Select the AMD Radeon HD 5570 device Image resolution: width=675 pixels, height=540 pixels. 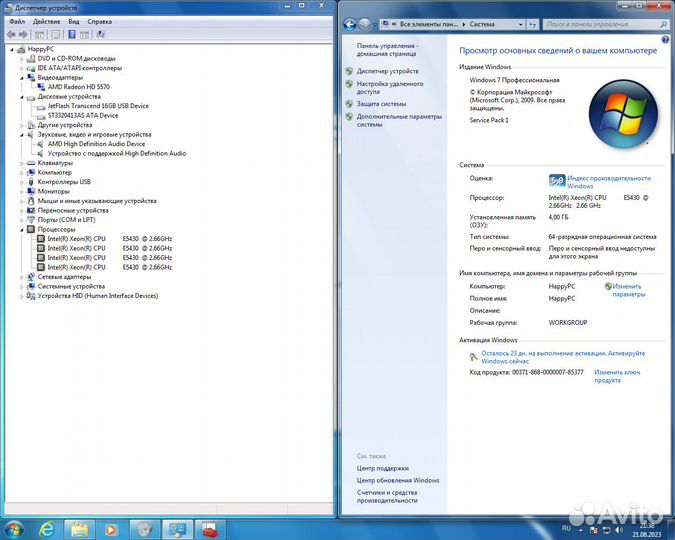coord(78,87)
